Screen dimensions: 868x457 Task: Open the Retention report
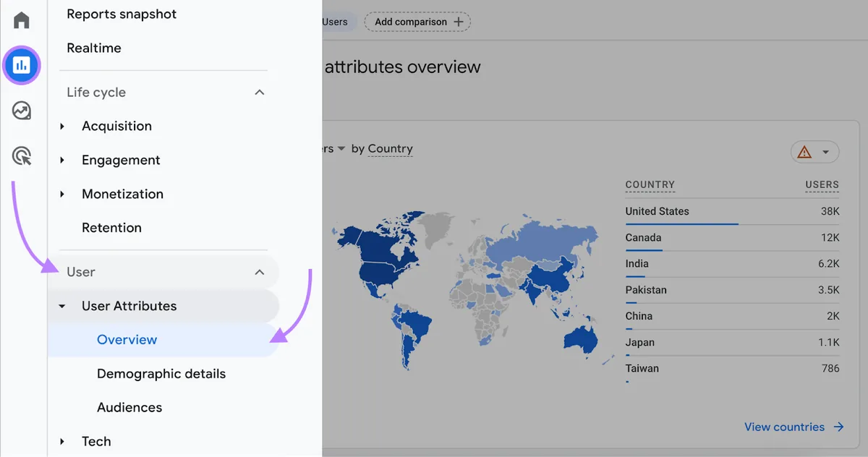point(111,228)
